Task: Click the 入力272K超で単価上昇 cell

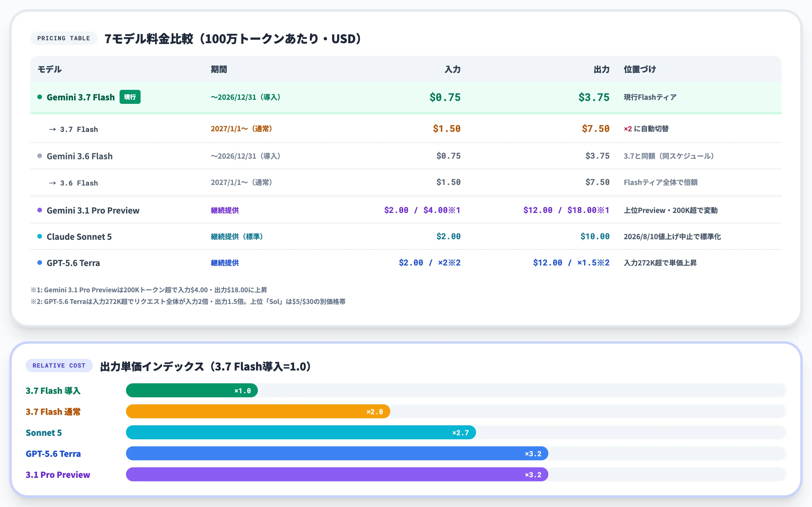Action: (x=660, y=263)
